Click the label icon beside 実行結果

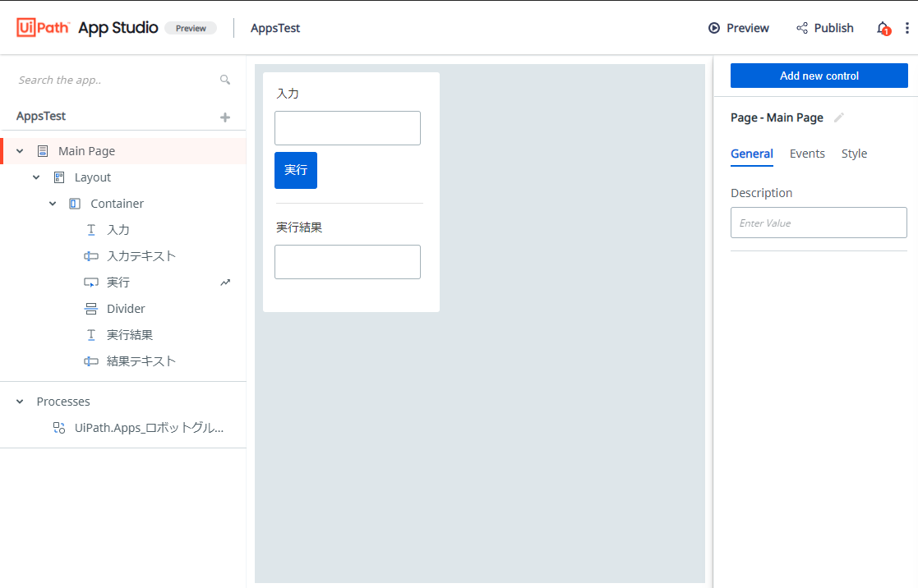91,335
